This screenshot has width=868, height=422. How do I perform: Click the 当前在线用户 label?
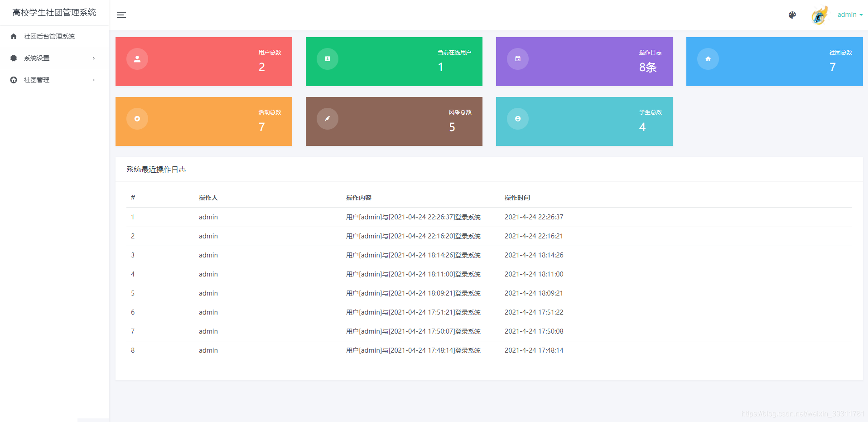pos(454,53)
